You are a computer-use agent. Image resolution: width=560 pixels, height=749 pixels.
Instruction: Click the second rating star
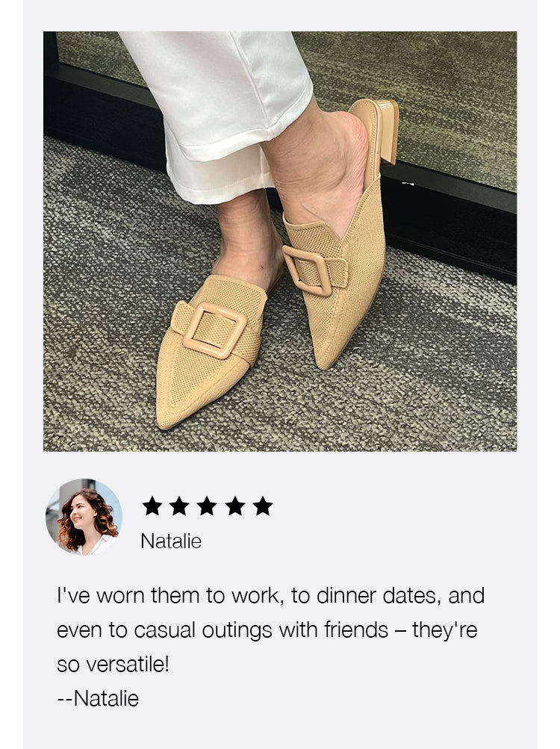pyautogui.click(x=179, y=506)
